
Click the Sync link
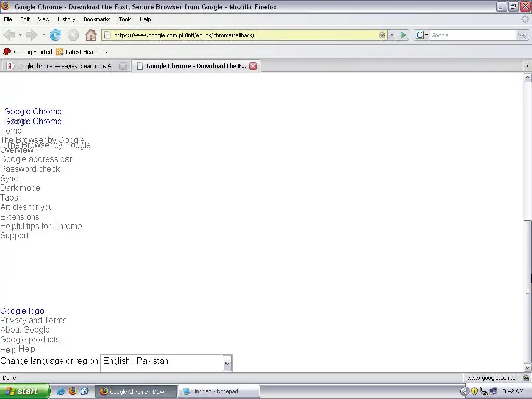[x=9, y=179]
